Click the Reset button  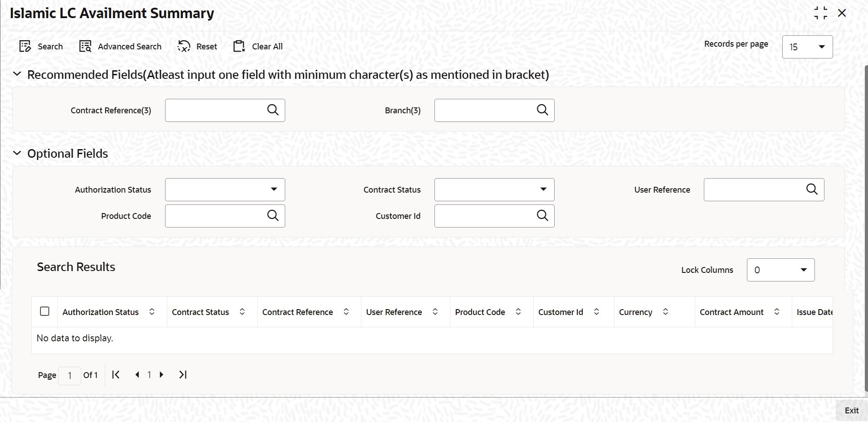click(197, 46)
